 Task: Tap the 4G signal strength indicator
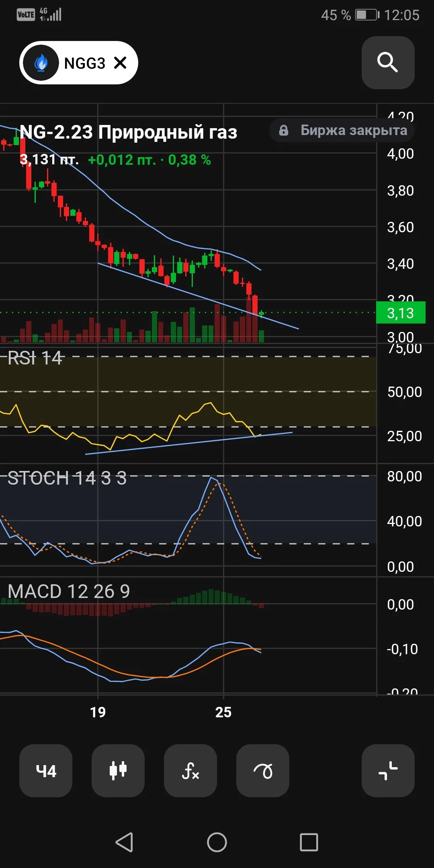(x=51, y=14)
